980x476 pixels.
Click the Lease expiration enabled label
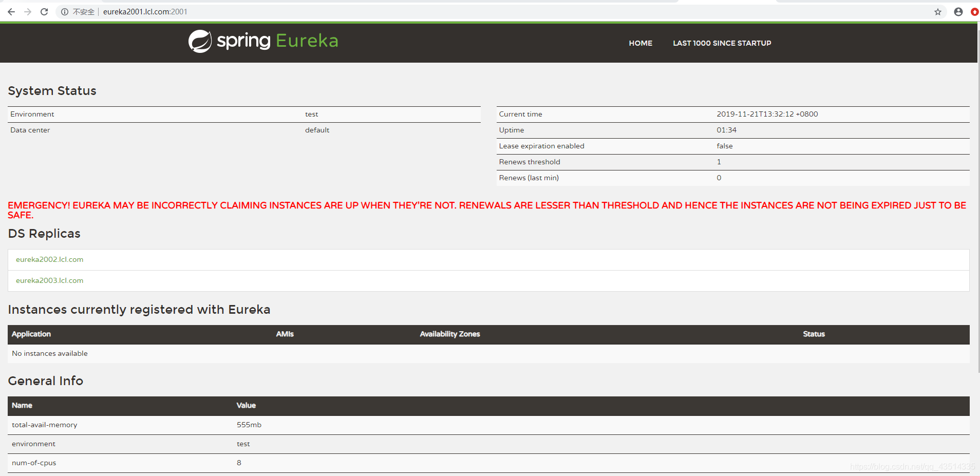tap(541, 146)
